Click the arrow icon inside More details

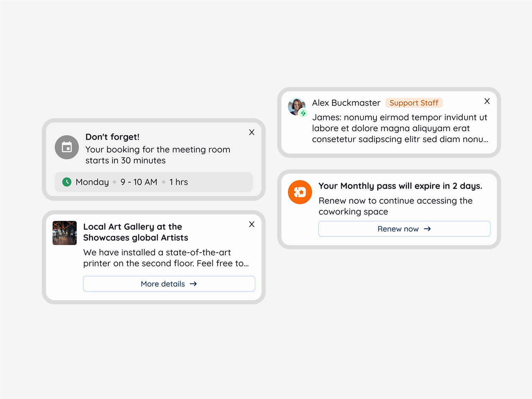(193, 284)
